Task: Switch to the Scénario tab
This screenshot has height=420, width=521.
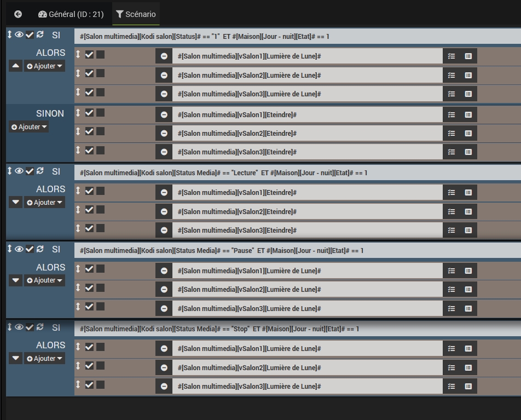Action: (x=136, y=14)
